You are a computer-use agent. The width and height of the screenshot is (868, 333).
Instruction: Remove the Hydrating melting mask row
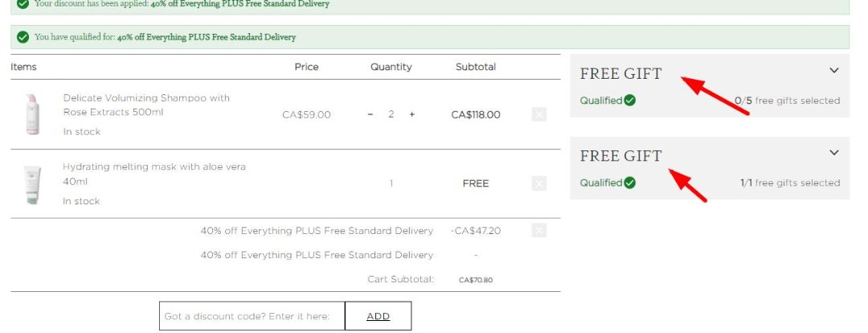538,183
